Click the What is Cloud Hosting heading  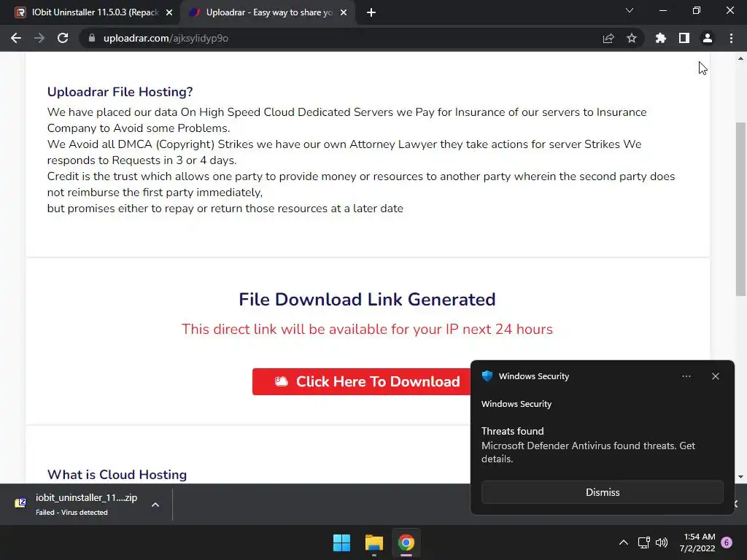[x=117, y=475]
